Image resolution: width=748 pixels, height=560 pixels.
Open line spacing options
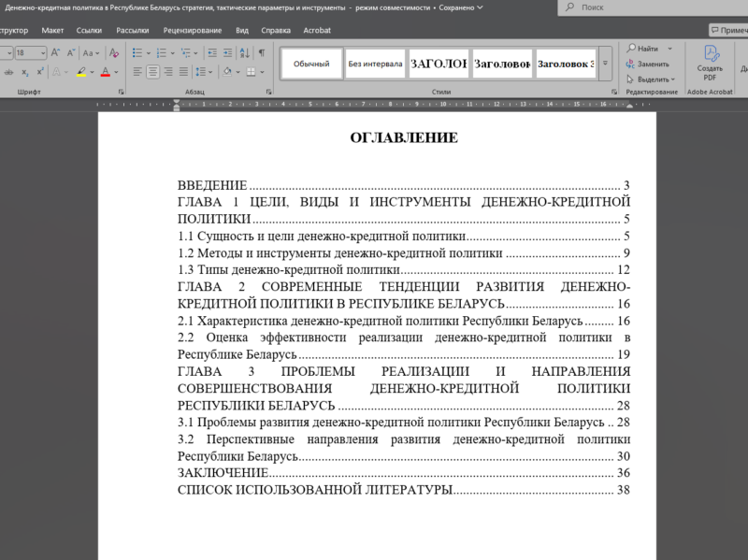(x=201, y=72)
